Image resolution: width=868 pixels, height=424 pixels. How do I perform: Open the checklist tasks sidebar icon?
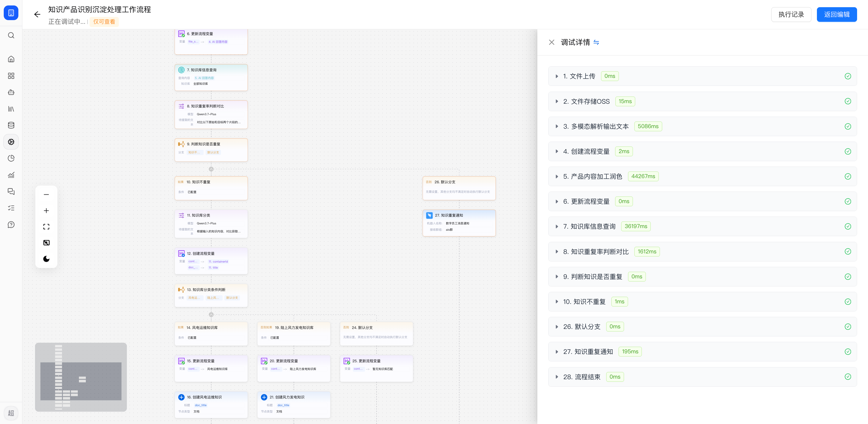(11, 208)
